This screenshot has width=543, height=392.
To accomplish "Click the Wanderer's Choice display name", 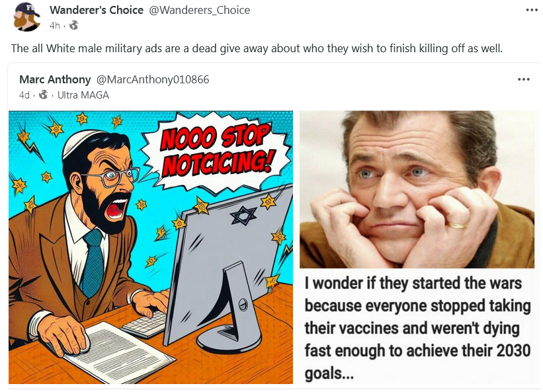I will click(97, 10).
